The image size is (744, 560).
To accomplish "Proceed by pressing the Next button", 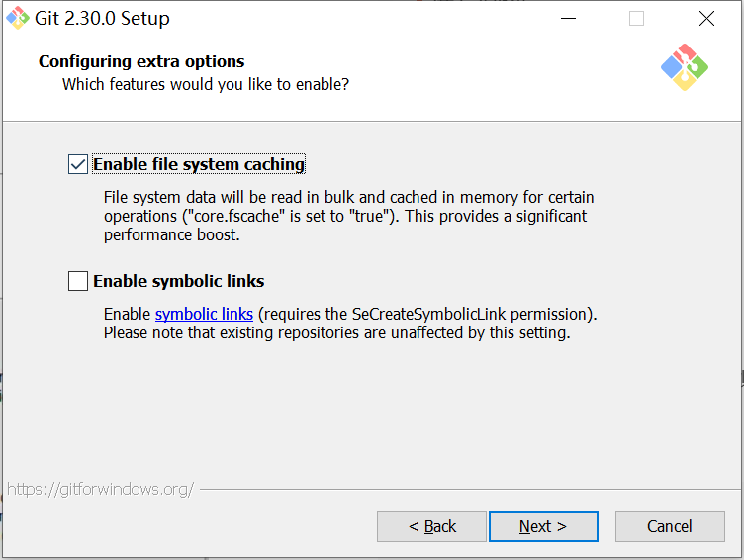I will point(543,526).
